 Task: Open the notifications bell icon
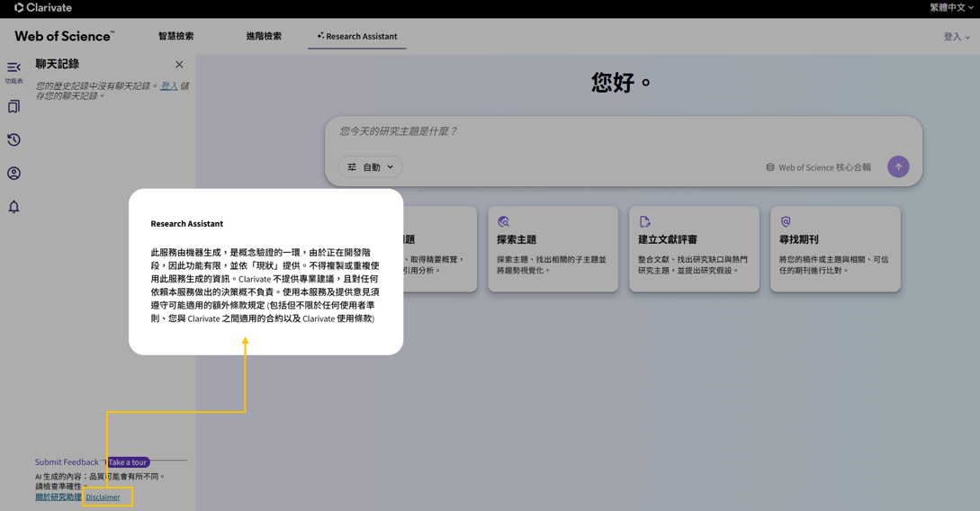(13, 207)
